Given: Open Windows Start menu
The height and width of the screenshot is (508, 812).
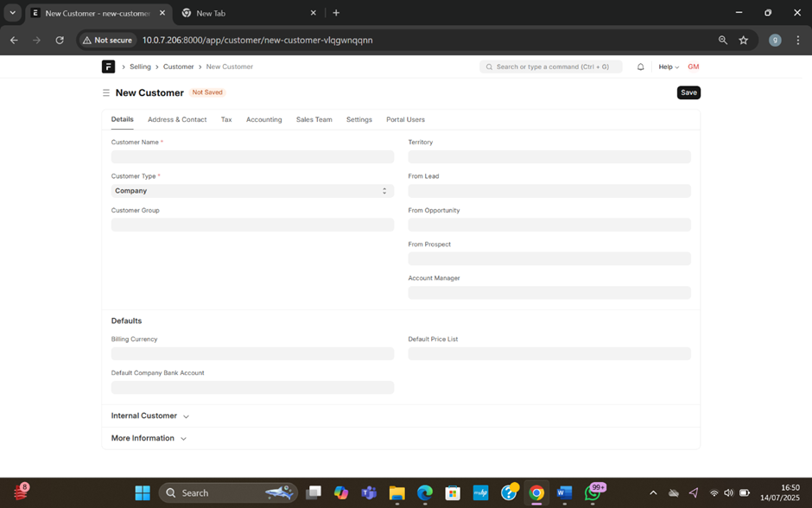Looking at the screenshot, I should click(x=143, y=493).
